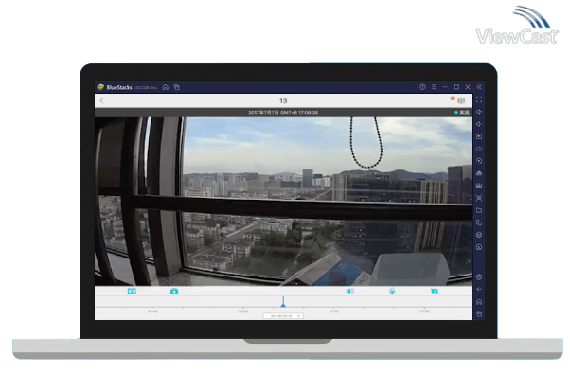Open BlueStacks sidebar settings gear
The width and height of the screenshot is (570, 392).
(479, 277)
